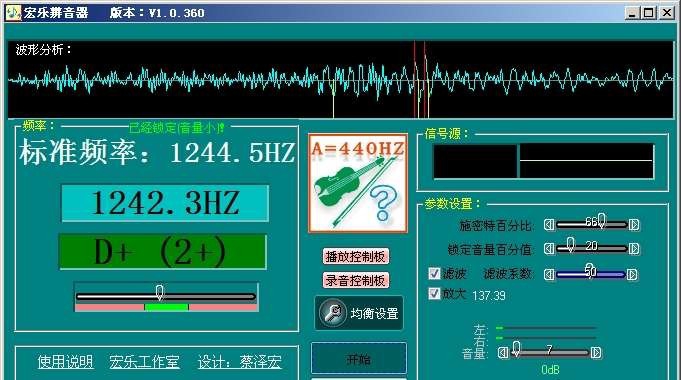The height and width of the screenshot is (380, 681).
Task: Increase 锁定音量百分值 with right arrow
Action: pyautogui.click(x=634, y=248)
